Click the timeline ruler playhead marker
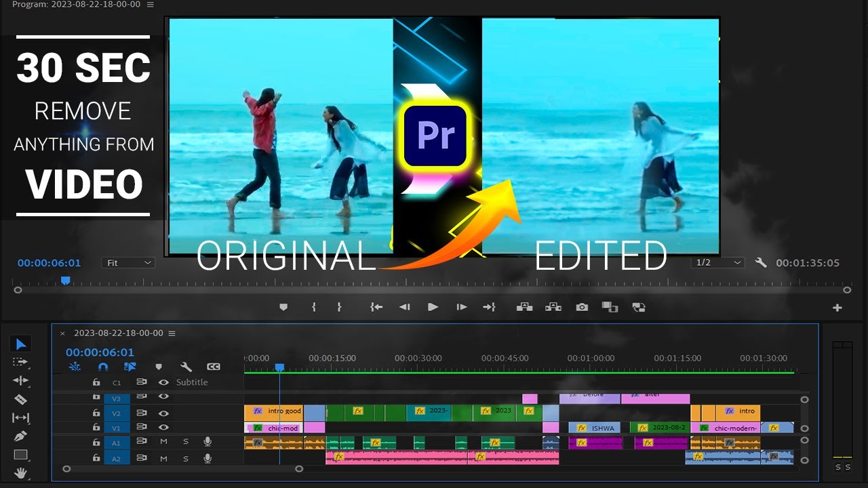This screenshot has height=488, width=868. (279, 367)
